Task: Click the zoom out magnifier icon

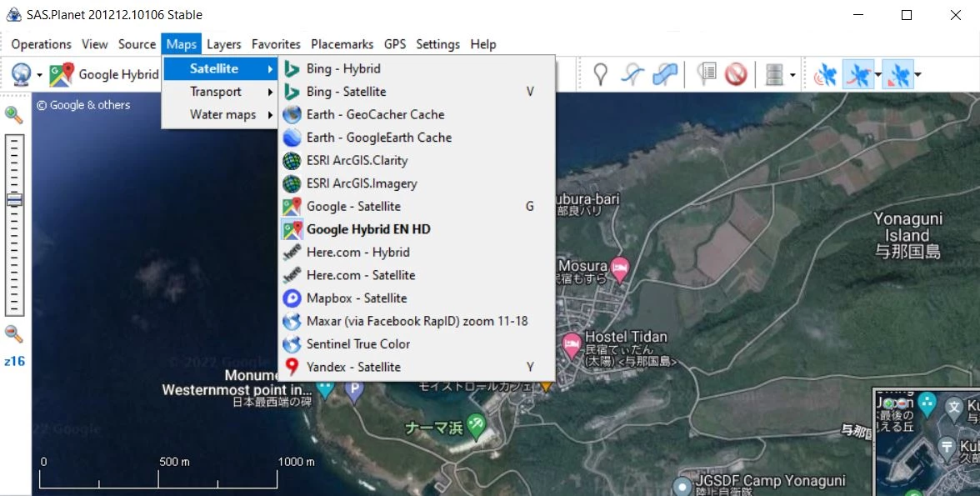Action: 14,334
